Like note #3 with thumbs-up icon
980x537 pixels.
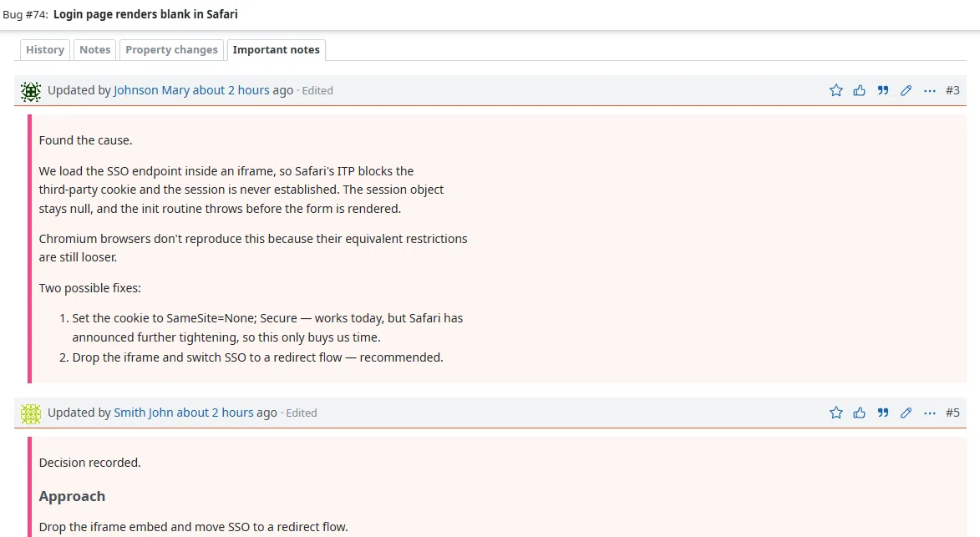pyautogui.click(x=860, y=90)
